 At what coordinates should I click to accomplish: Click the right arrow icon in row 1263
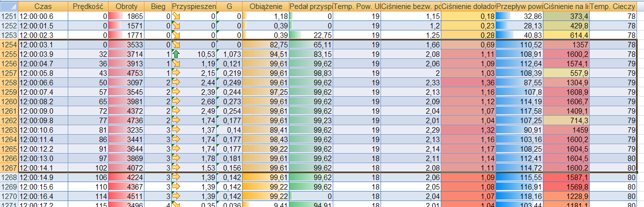tap(176, 129)
